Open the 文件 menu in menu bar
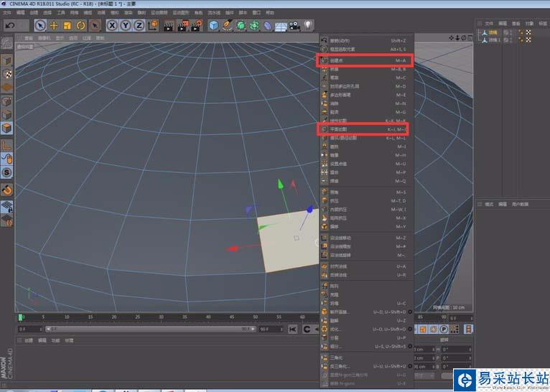The image size is (550, 392). pos(7,12)
